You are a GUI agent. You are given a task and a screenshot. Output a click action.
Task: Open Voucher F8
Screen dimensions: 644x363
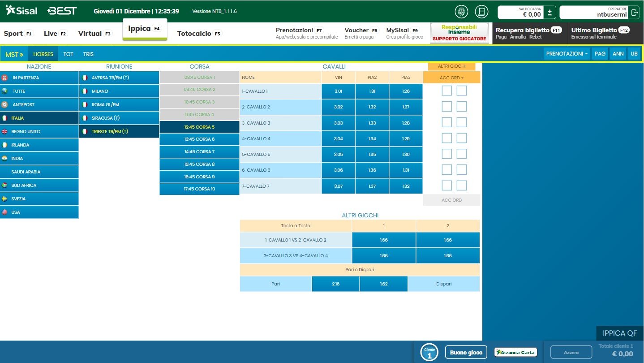(x=361, y=33)
